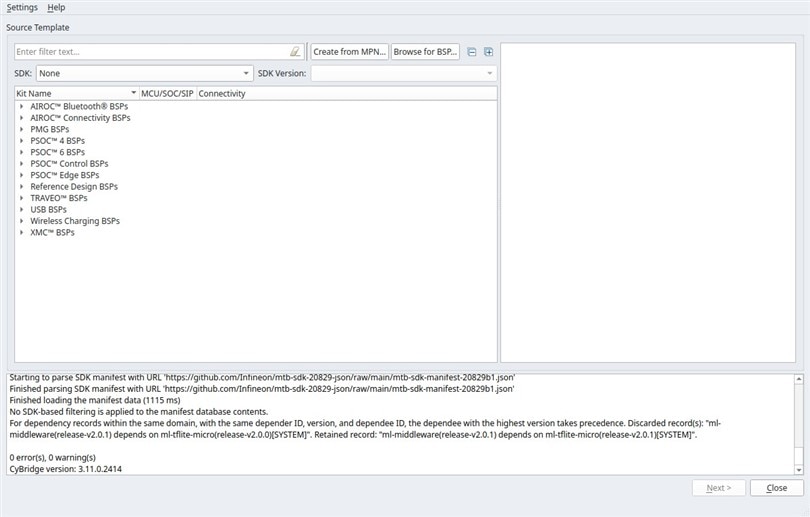Click the log panel scroll down arrow
The image size is (810, 517).
tap(799, 470)
